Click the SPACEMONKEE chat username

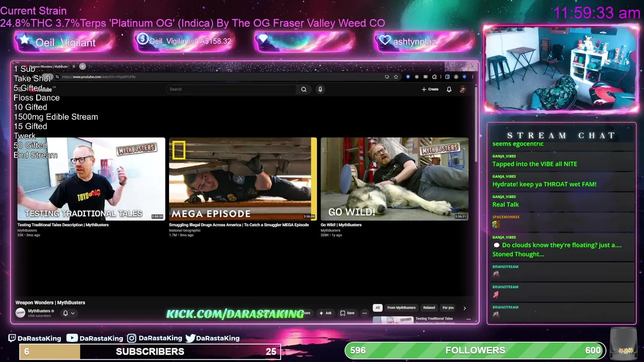pyautogui.click(x=506, y=217)
